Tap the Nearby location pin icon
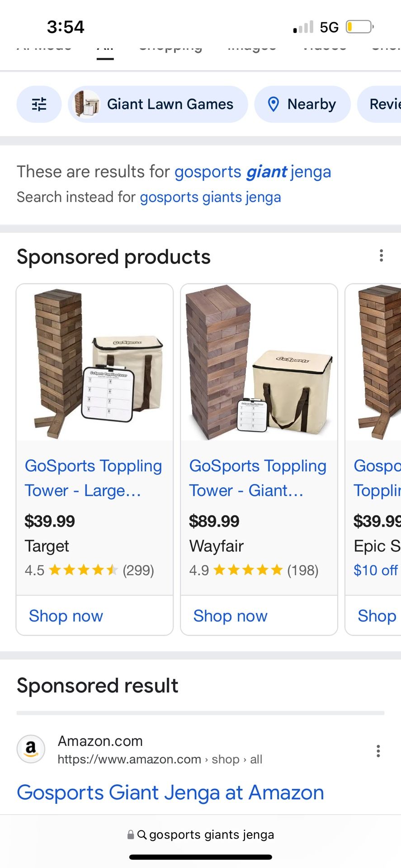This screenshot has width=401, height=868. (x=273, y=104)
